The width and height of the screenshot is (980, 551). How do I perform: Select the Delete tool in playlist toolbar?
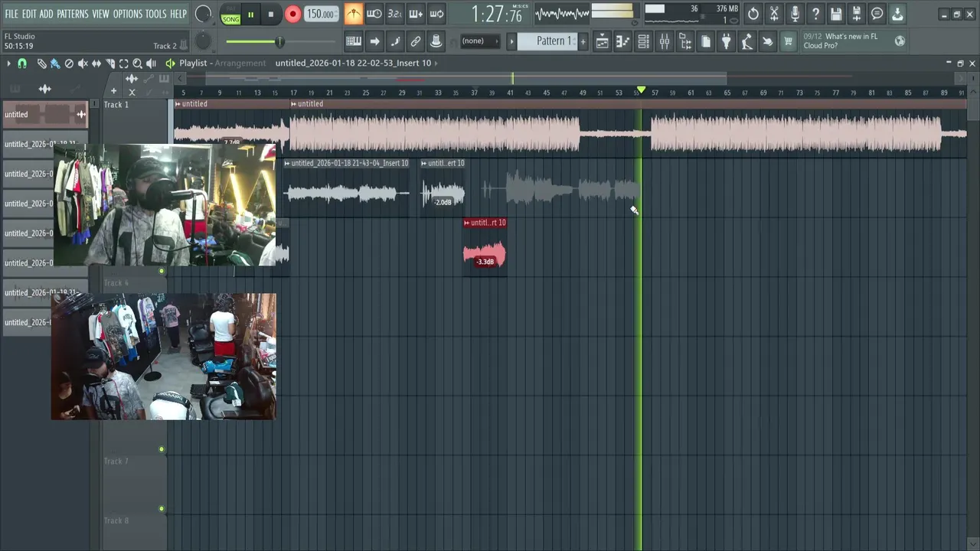[69, 64]
